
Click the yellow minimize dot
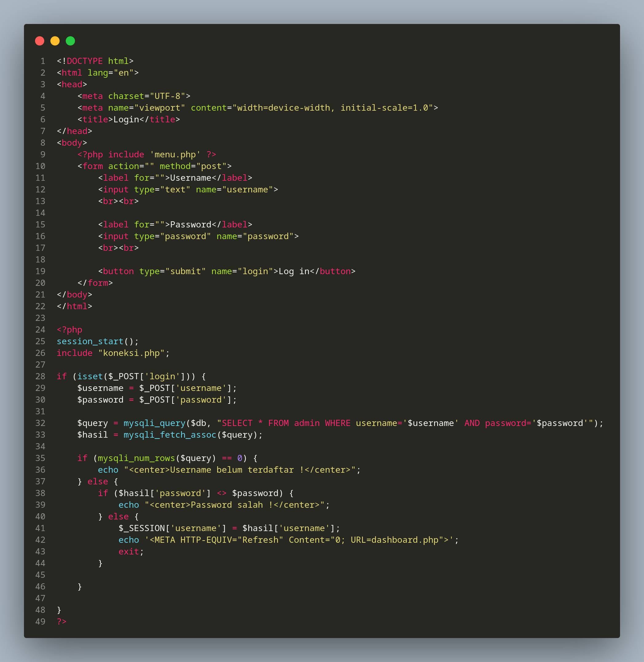(x=55, y=41)
